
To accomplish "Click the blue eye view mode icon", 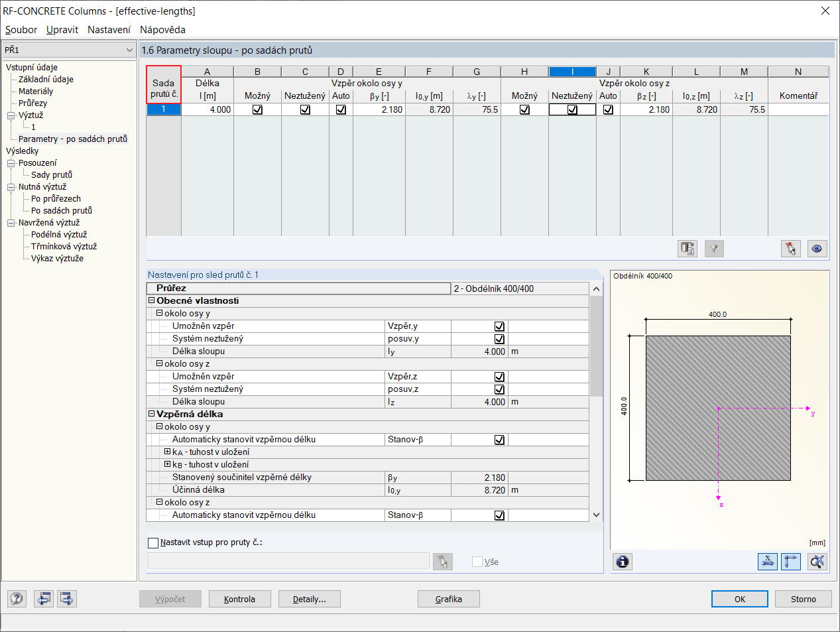I will point(817,249).
